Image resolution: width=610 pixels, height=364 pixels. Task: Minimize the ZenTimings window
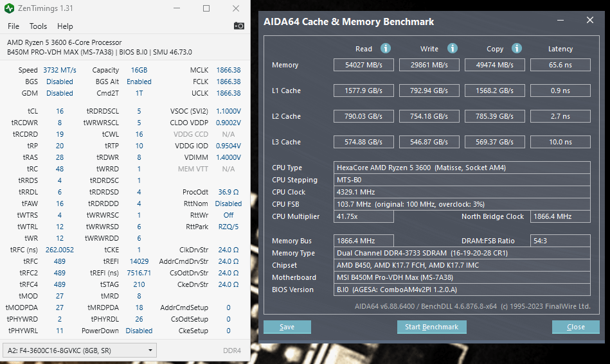click(x=177, y=8)
